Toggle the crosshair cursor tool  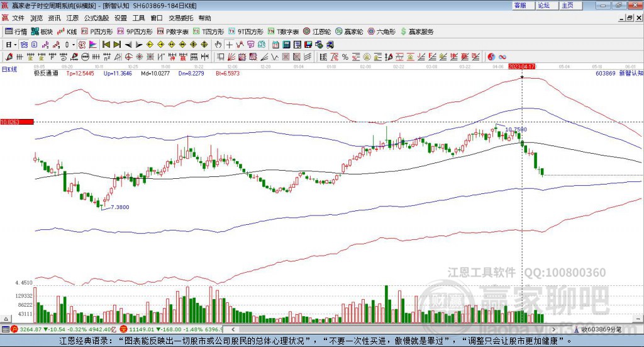pos(230,45)
